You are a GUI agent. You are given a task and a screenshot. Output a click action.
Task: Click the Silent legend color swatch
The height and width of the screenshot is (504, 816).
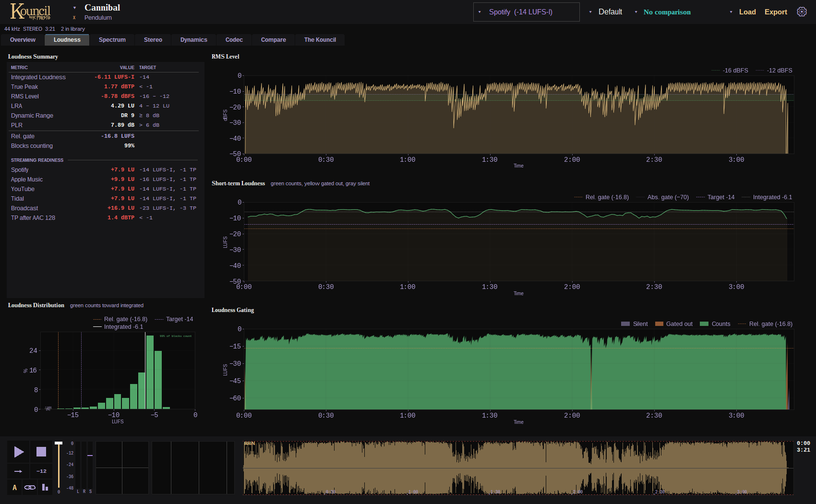pos(625,324)
